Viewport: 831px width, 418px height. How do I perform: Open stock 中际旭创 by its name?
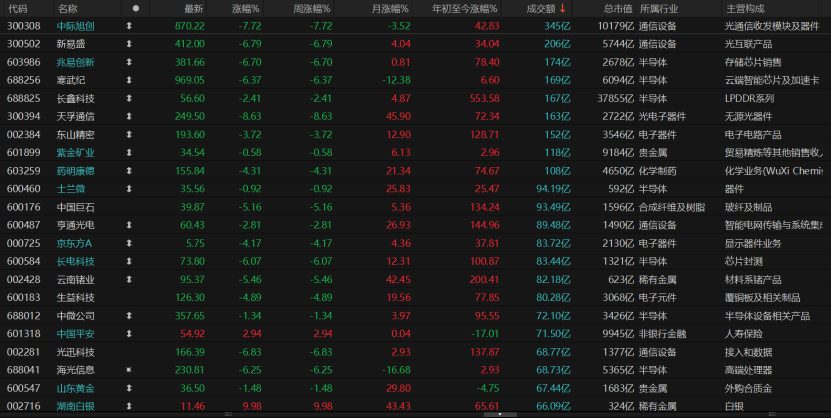[75, 26]
